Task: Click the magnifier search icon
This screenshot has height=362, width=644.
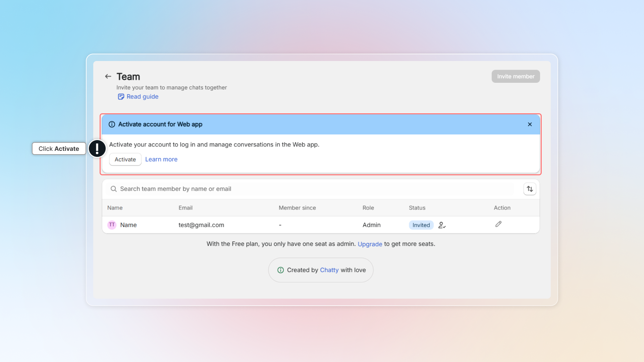Action: click(x=114, y=189)
